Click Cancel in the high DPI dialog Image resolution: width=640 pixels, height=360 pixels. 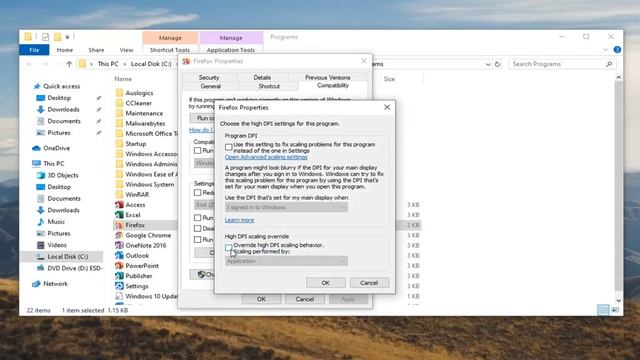point(369,283)
